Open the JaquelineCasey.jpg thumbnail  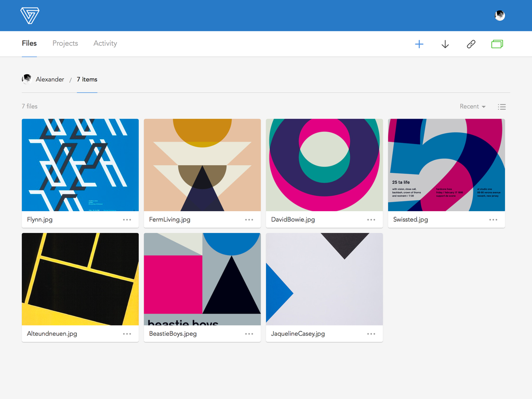325,279
